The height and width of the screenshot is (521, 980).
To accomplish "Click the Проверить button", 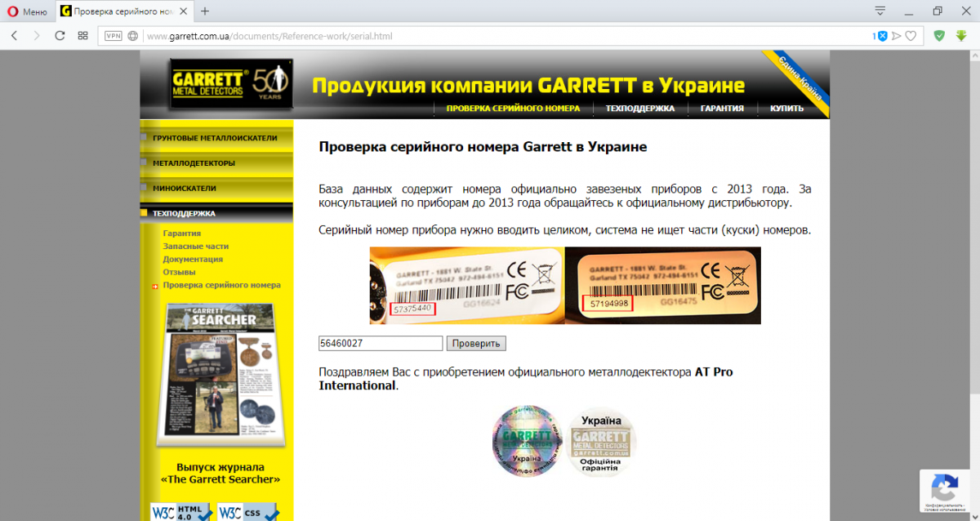I will coord(476,344).
